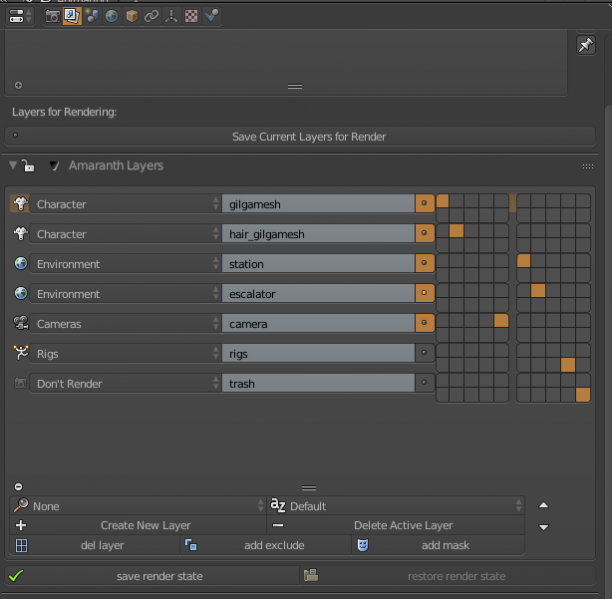This screenshot has width=612, height=599.
Task: Open Environment dropdown for station layer
Action: (x=126, y=264)
